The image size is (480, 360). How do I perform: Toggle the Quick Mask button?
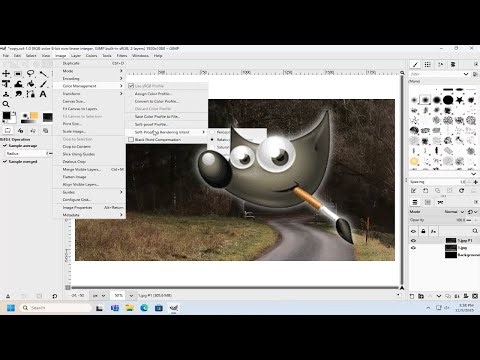point(68,287)
